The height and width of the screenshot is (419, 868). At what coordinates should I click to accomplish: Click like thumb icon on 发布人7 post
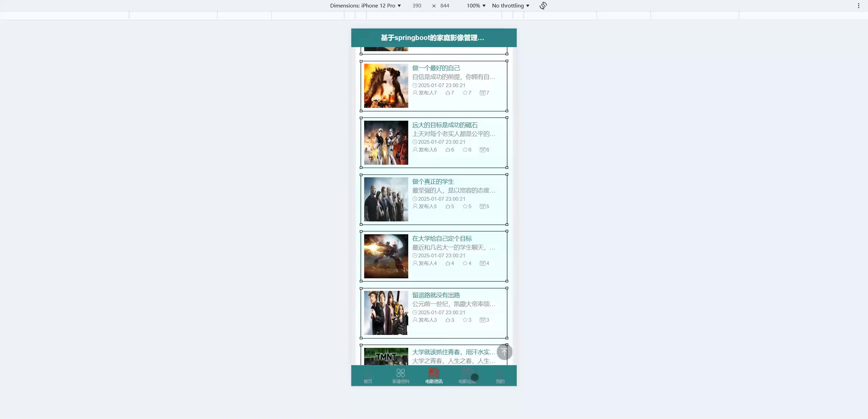point(448,93)
